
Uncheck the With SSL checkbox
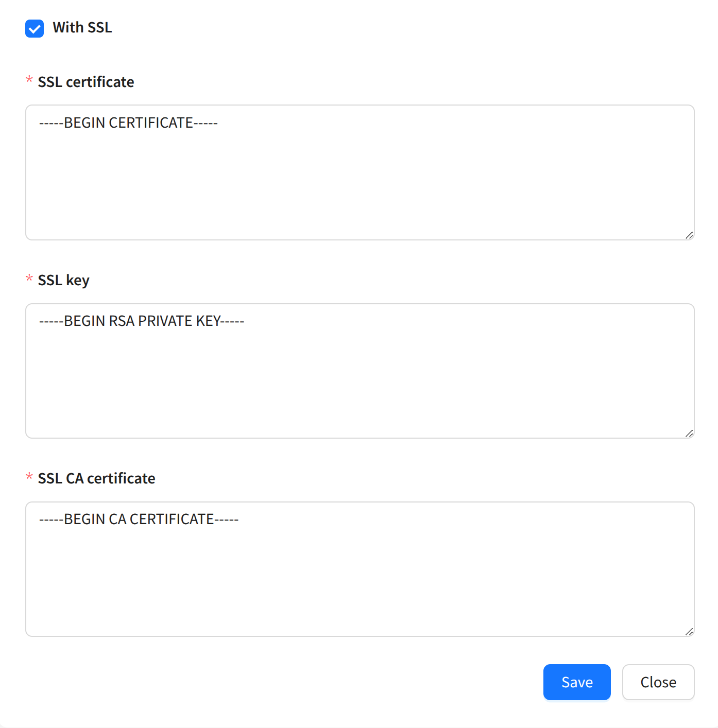point(35,28)
